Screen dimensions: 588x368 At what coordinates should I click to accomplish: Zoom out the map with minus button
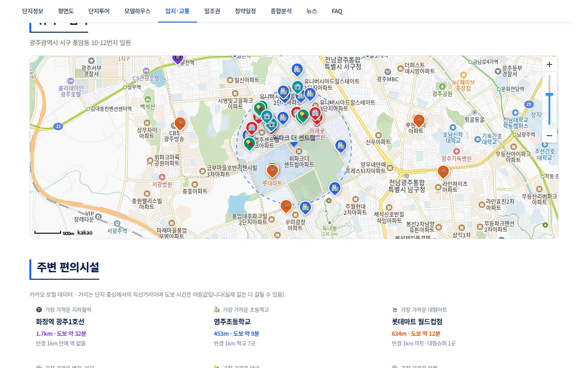click(549, 136)
